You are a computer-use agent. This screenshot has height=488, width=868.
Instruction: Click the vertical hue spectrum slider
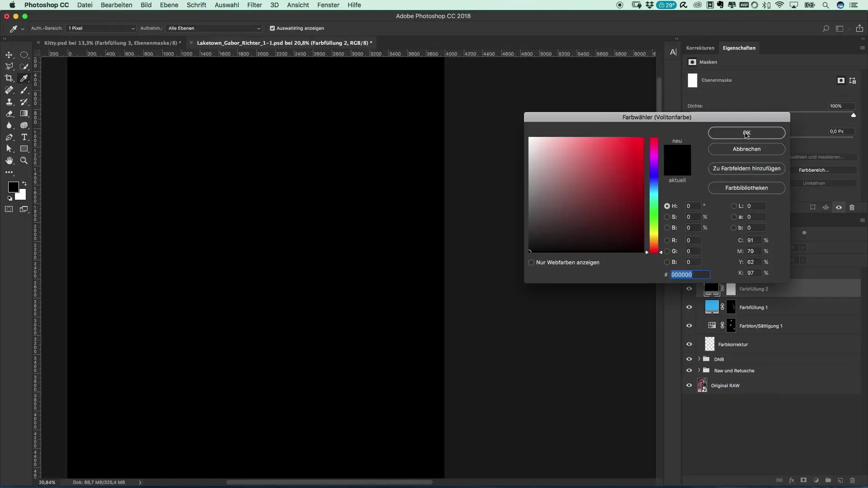654,194
